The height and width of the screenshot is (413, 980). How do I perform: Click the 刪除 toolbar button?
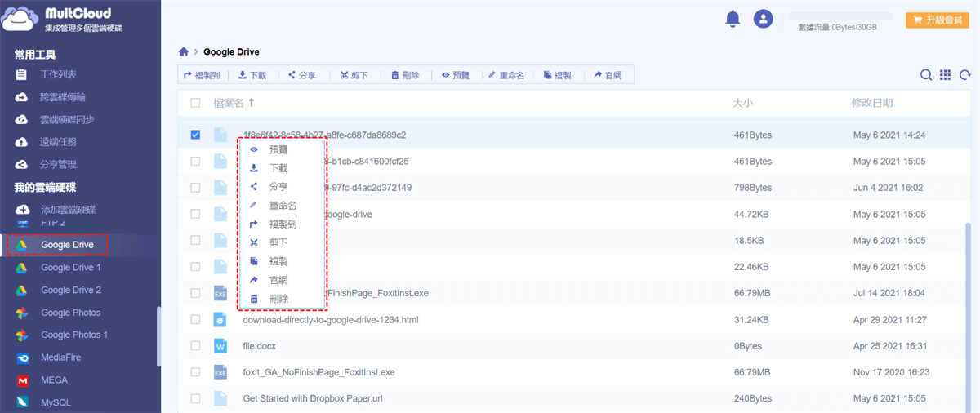pos(405,75)
